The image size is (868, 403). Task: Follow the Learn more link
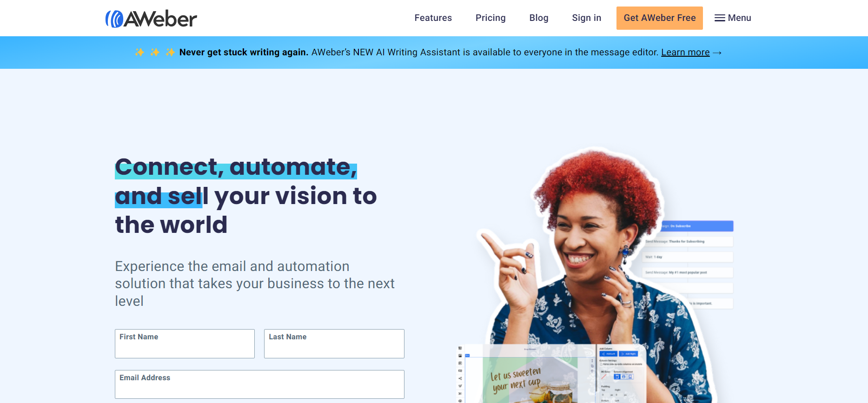685,53
